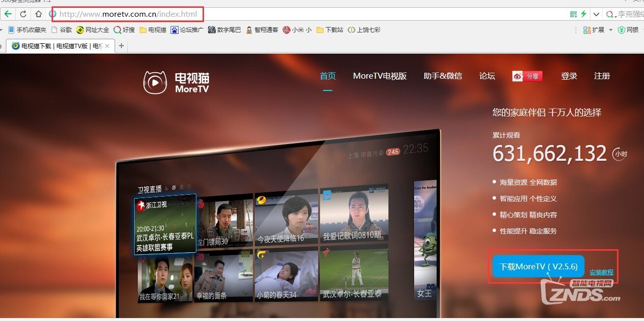Click the Weibo 分享 share button

click(x=527, y=76)
